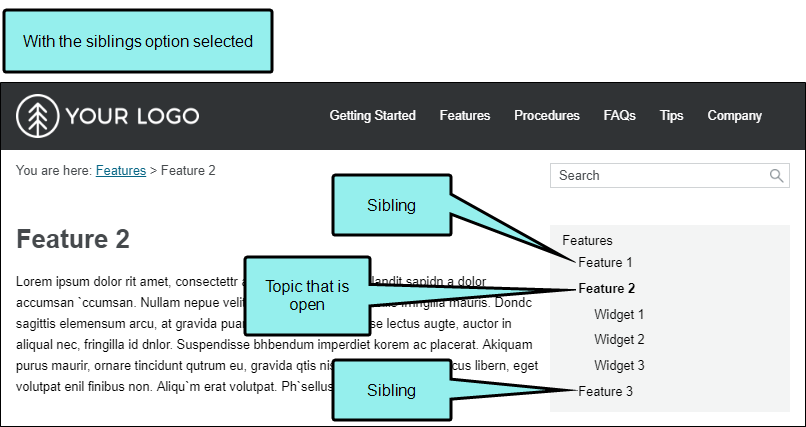
Task: Select the Features heading in side menu
Action: pos(587,240)
